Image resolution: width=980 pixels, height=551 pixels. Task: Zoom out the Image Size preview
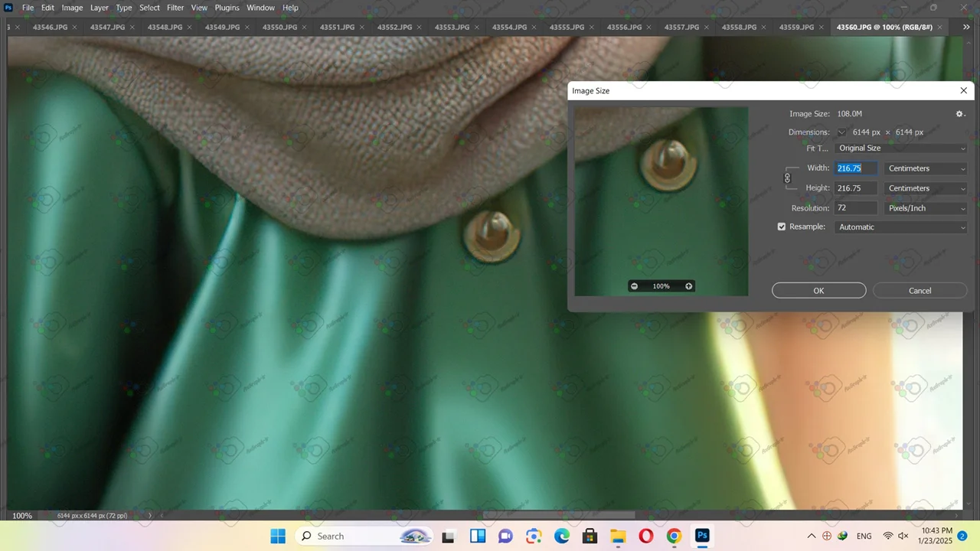point(634,286)
